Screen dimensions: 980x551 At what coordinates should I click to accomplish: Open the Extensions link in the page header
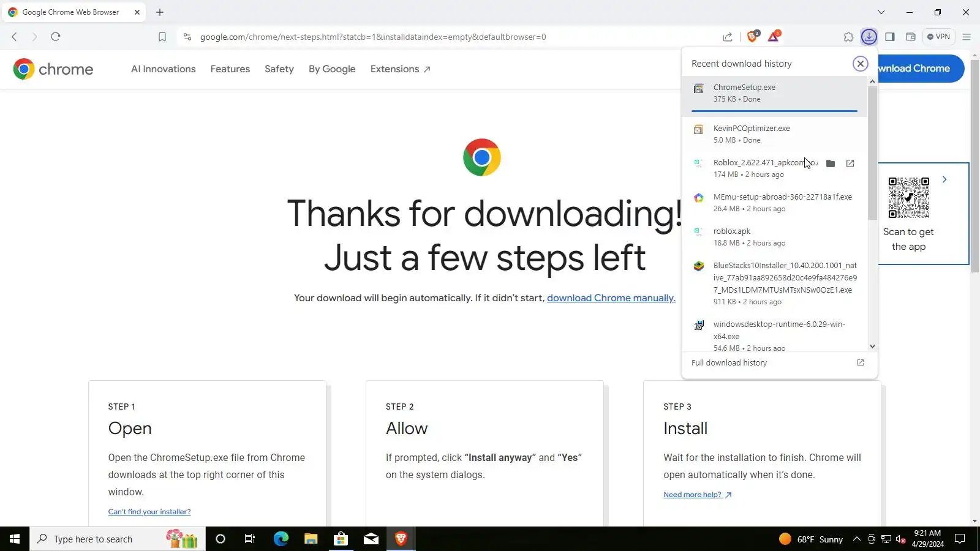click(x=401, y=69)
